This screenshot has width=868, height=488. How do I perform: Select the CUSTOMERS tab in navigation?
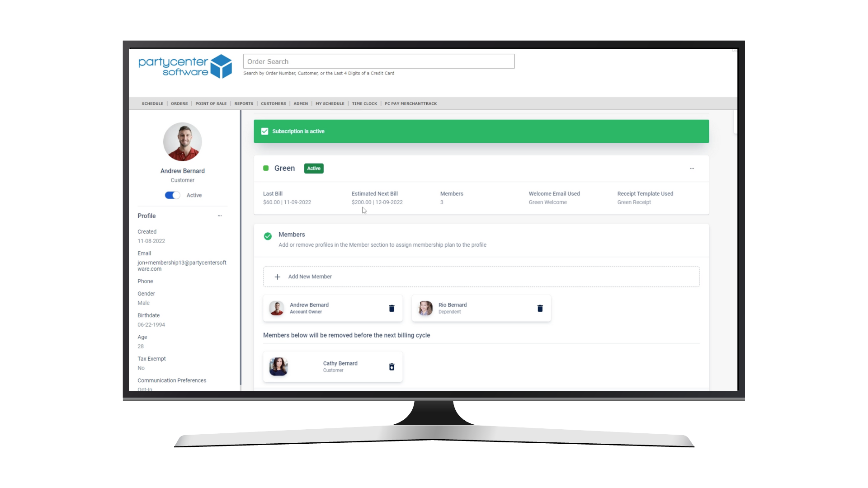pos(273,103)
